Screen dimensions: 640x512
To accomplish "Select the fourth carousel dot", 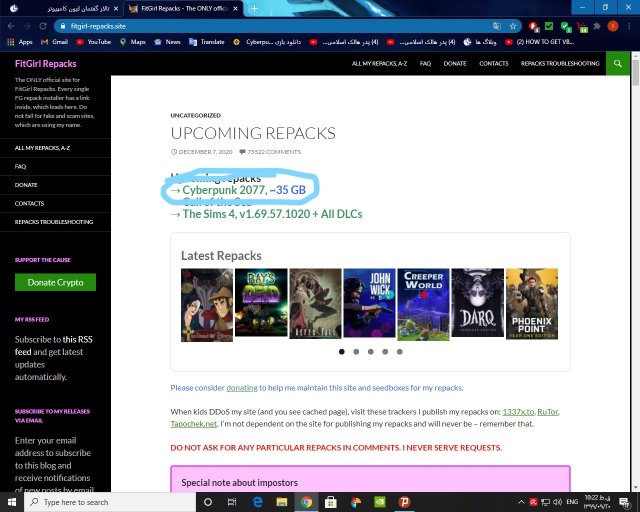I will pyautogui.click(x=385, y=352).
